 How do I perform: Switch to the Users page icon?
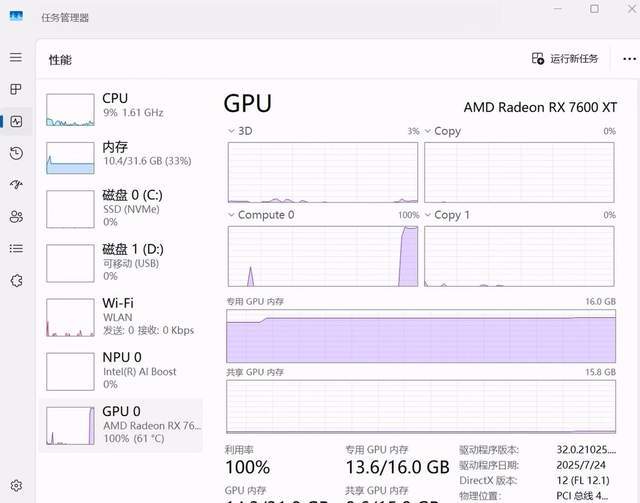[x=16, y=217]
